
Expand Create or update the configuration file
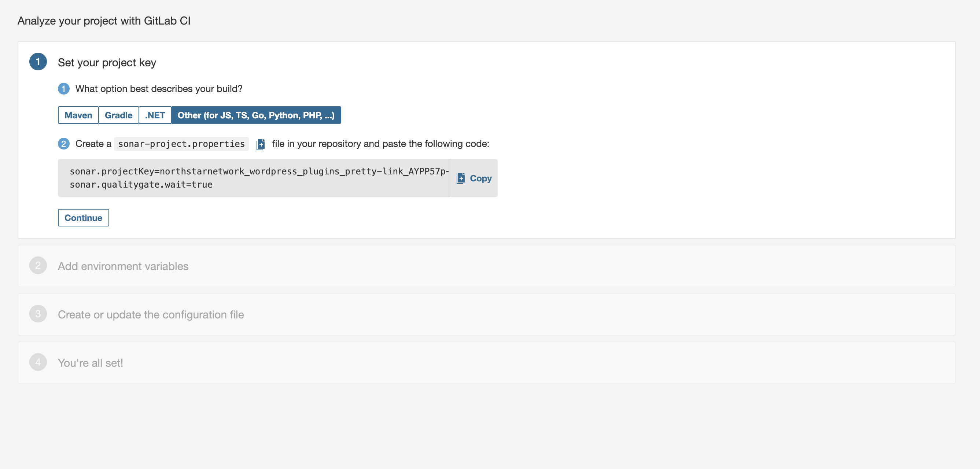pos(151,315)
